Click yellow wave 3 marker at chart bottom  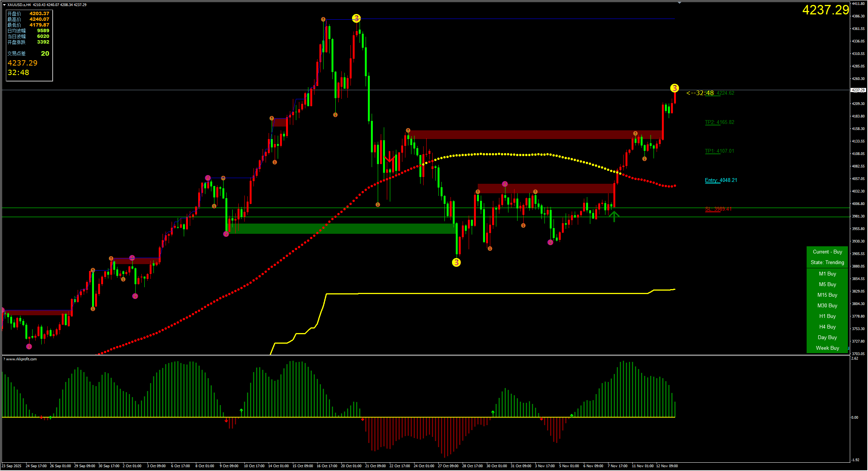[x=456, y=262]
